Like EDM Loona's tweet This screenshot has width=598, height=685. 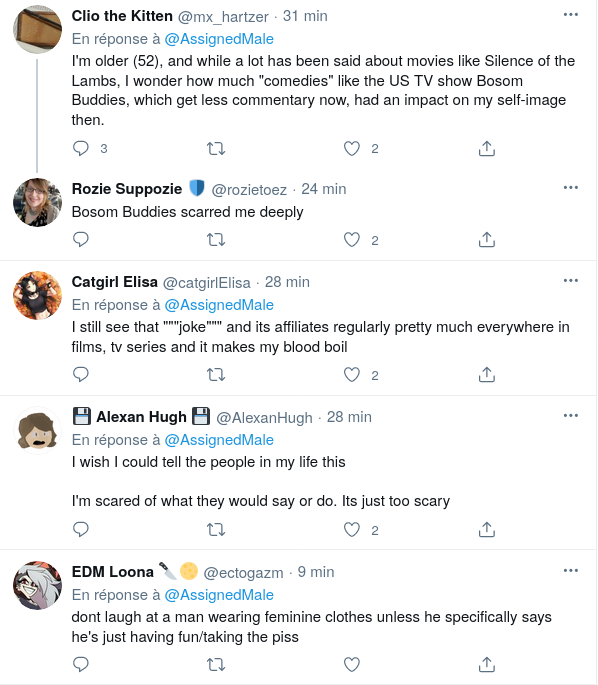[352, 664]
